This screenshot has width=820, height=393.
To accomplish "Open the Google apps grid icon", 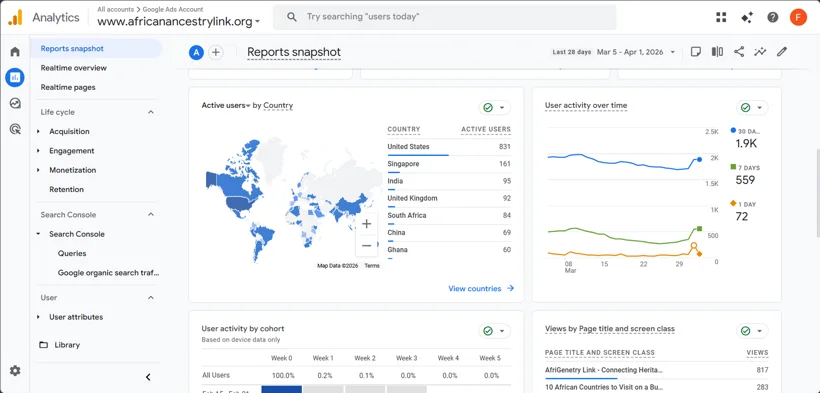I will [721, 17].
